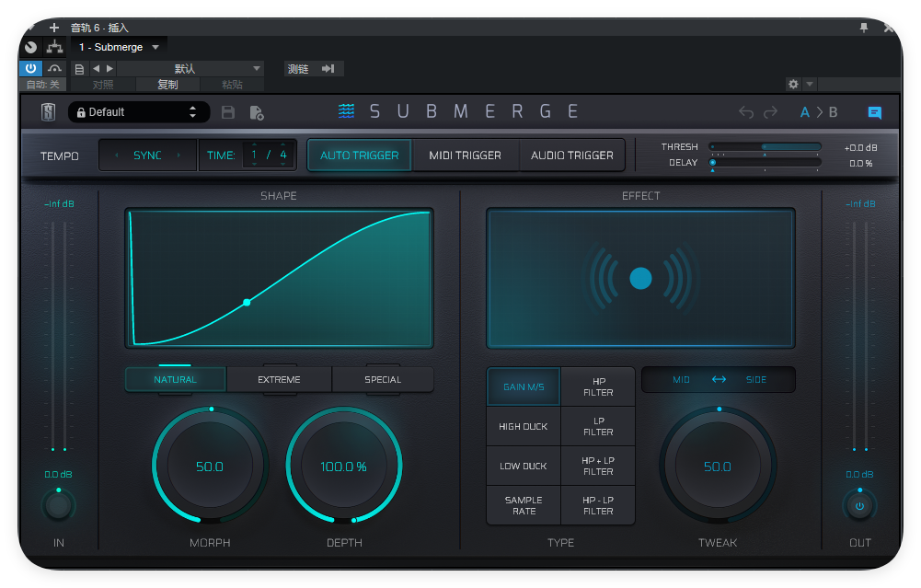Viewport: 921px width, 588px height.
Task: Click the save-as preset icon
Action: [257, 113]
